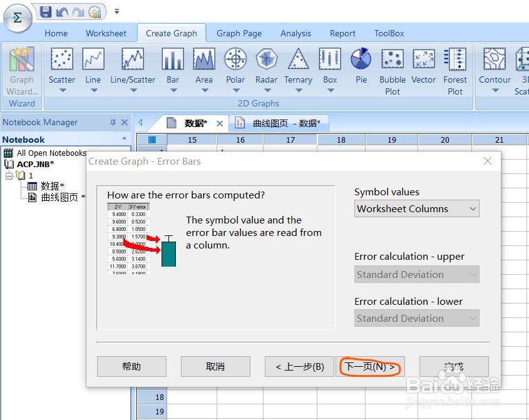Choose the Ternary plot icon

[298, 59]
